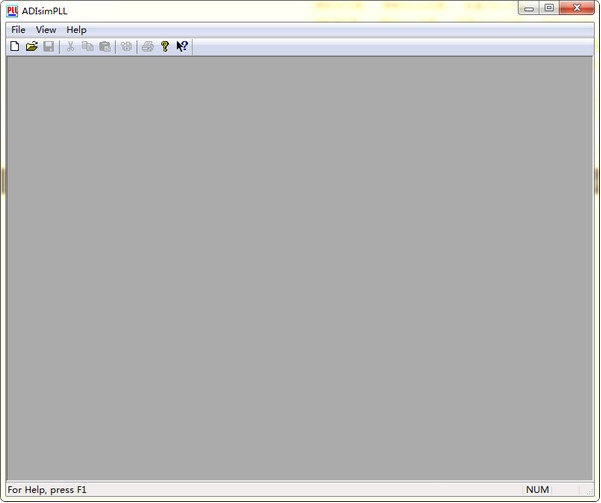Close the ADIsimPLL window
The height and width of the screenshot is (503, 601).
[x=577, y=8]
